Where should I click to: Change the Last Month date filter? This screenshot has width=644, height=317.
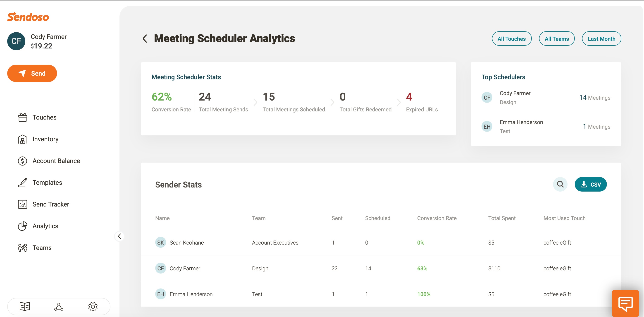[601, 39]
